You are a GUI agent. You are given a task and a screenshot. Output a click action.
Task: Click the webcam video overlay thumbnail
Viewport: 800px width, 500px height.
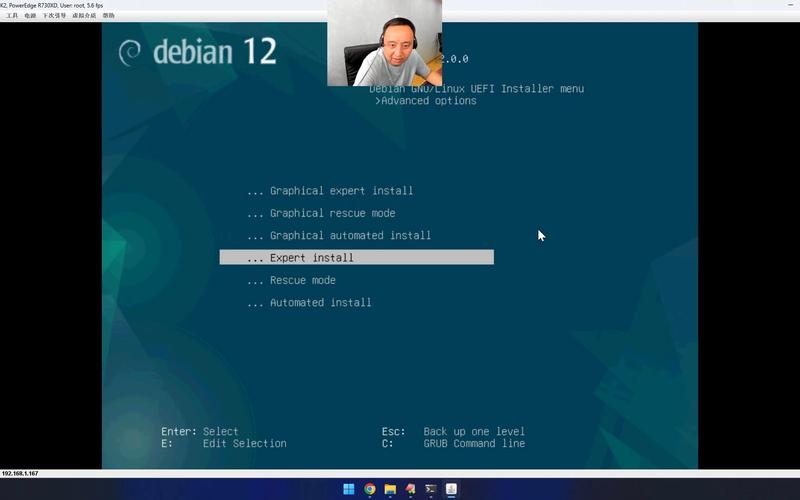click(x=385, y=43)
